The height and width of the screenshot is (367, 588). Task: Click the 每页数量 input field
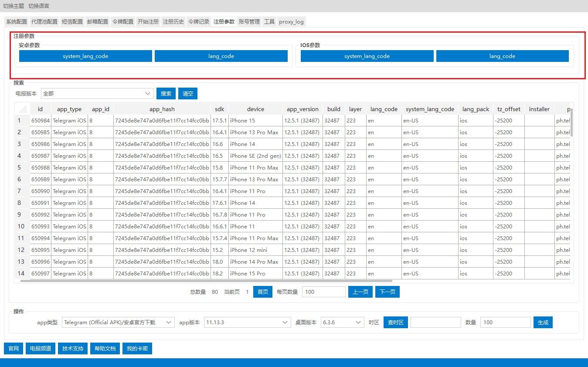click(x=323, y=292)
